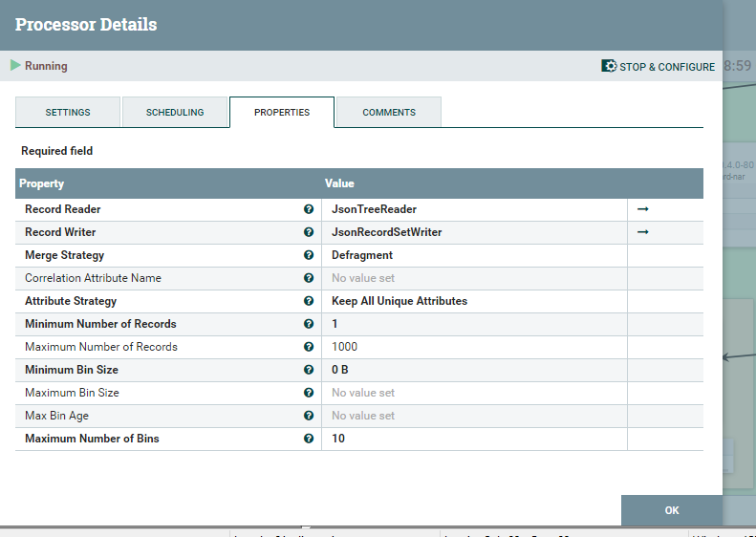Click help icon for Max Bin Age

[309, 416]
